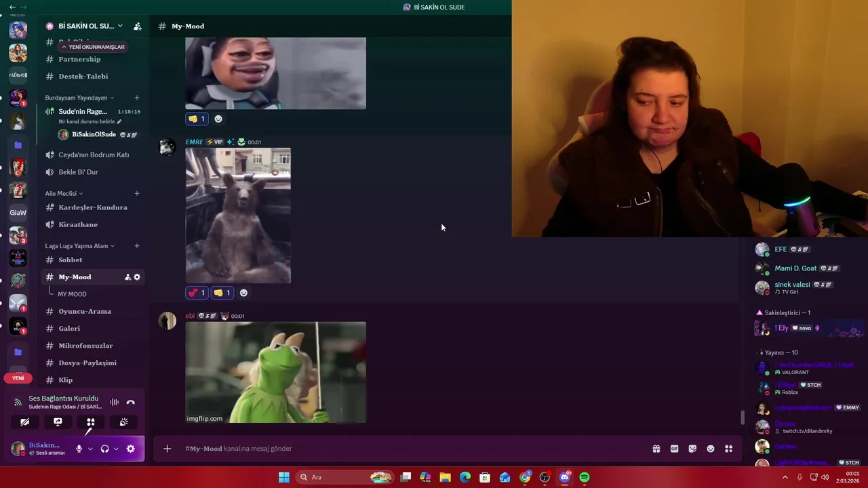The height and width of the screenshot is (488, 868).
Task: Toggle heart reaction on EMRE's bear post
Action: click(x=197, y=293)
